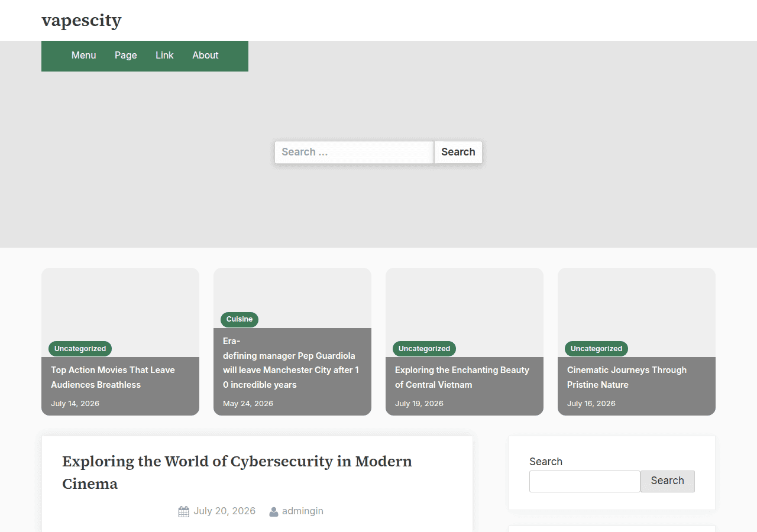The height and width of the screenshot is (532, 757).
Task: Focus the hero Search … field
Action: (354, 152)
